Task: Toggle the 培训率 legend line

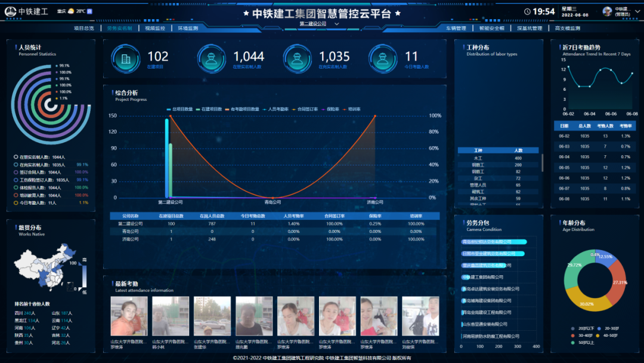Action: (352, 109)
